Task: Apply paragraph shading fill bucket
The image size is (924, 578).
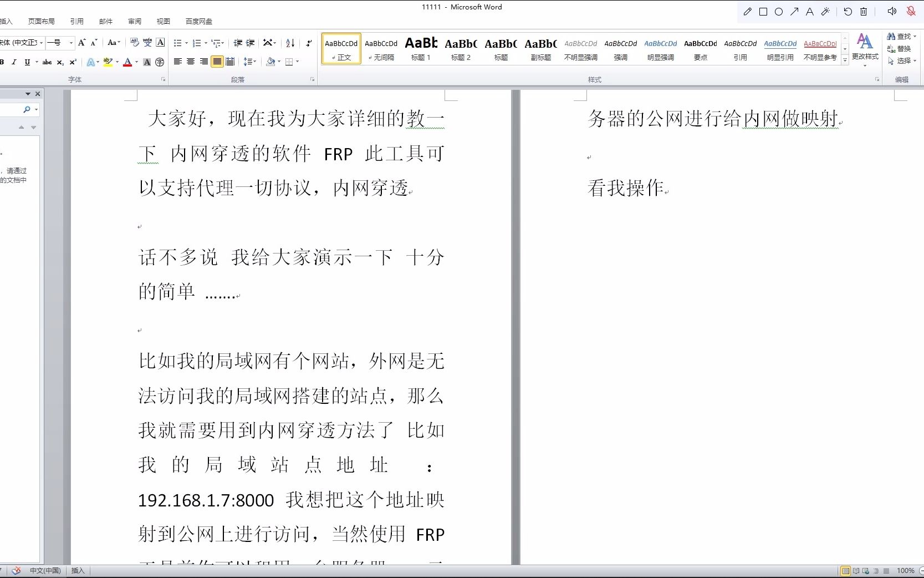Action: [270, 62]
